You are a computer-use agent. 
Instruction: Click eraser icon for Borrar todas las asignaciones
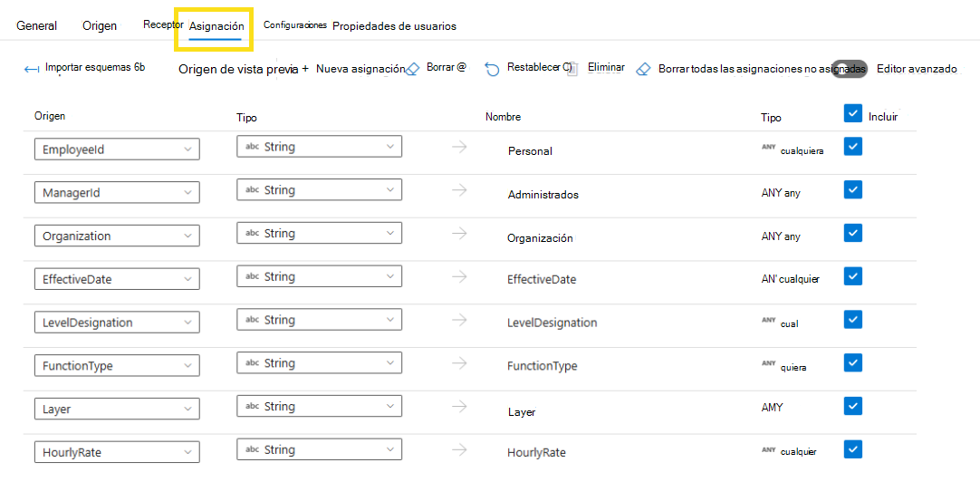(x=643, y=69)
